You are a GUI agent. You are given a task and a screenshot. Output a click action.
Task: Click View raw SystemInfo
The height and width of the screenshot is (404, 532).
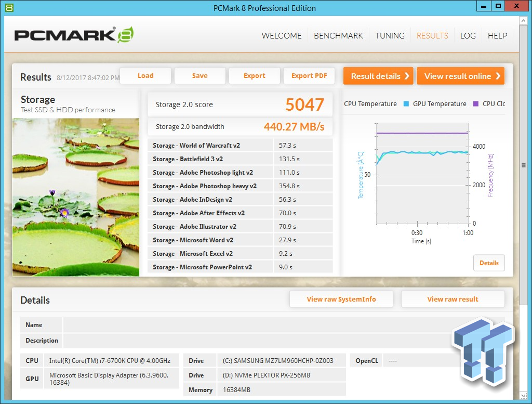(x=341, y=299)
